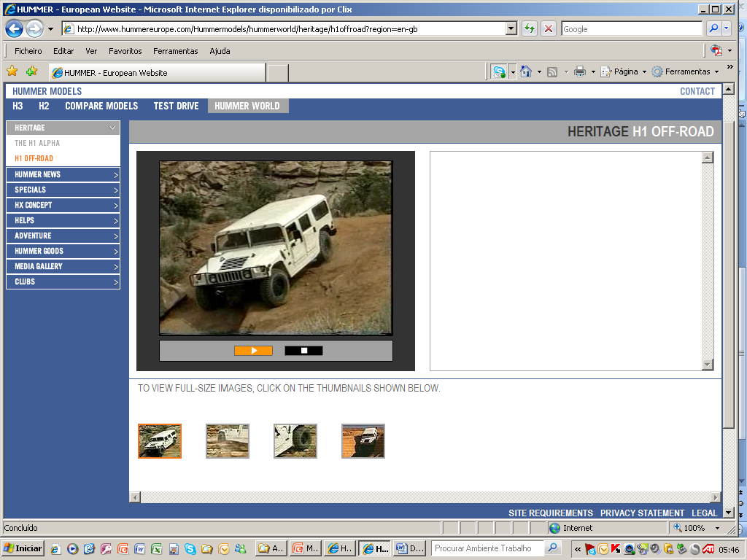Open the Página dropdown menu

(x=624, y=71)
